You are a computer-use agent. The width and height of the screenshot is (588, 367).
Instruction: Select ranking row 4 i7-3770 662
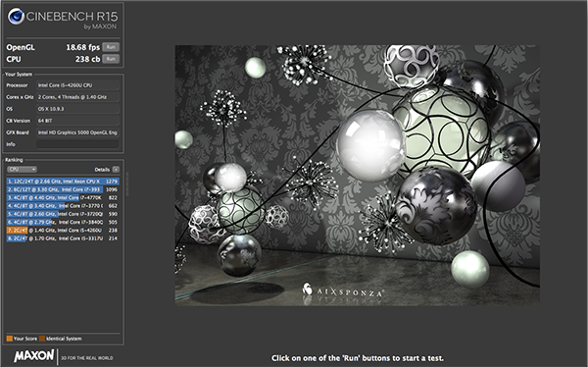tap(63, 206)
